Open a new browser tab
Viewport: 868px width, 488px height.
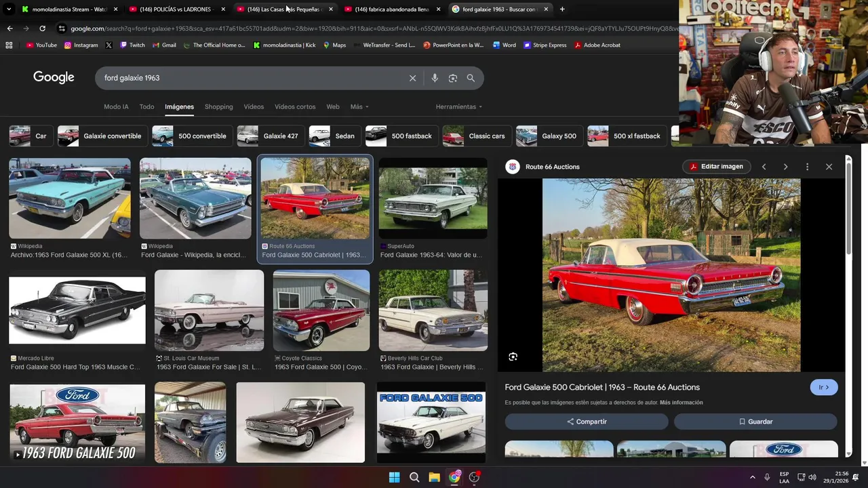point(562,9)
